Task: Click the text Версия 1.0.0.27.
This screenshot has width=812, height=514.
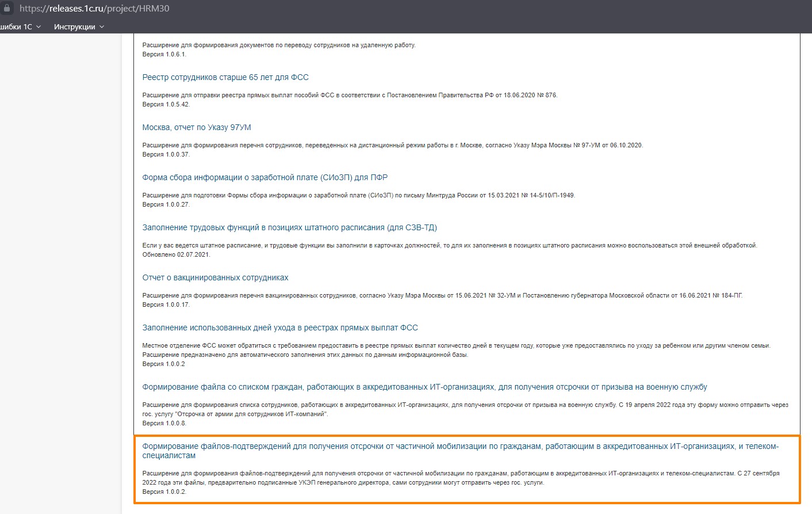Action: pyautogui.click(x=166, y=204)
